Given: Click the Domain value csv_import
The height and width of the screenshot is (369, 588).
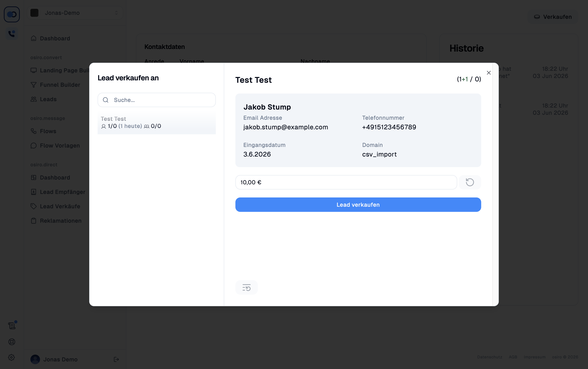Looking at the screenshot, I should point(379,154).
